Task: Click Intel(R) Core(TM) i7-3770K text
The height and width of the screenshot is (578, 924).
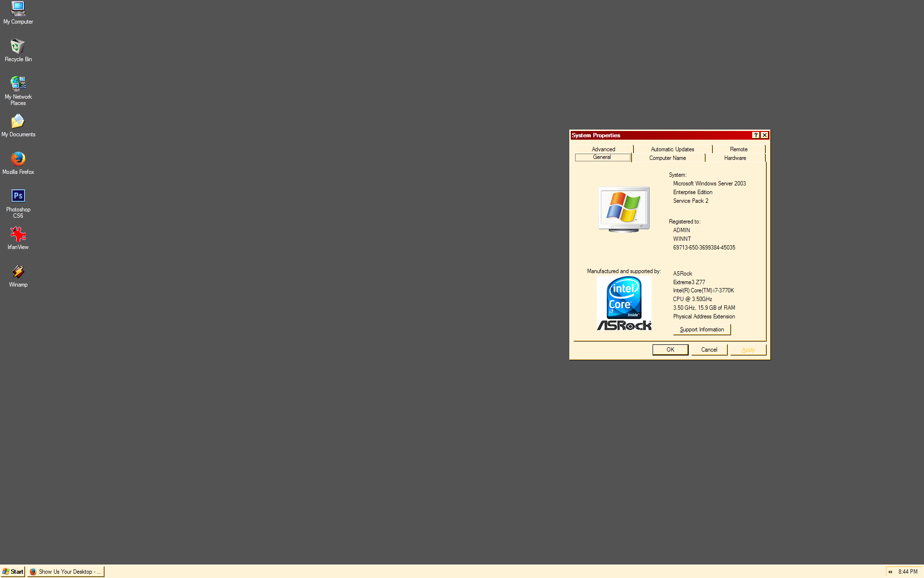Action: click(704, 290)
